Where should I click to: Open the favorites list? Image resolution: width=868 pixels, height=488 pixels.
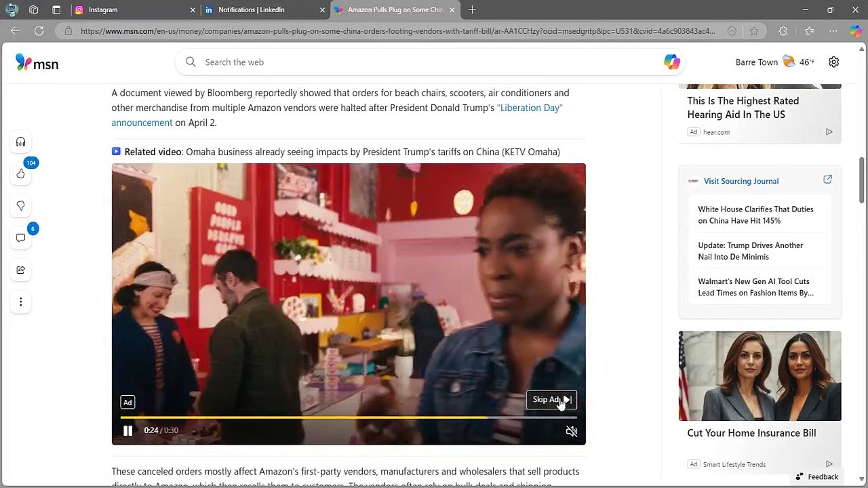point(809,31)
